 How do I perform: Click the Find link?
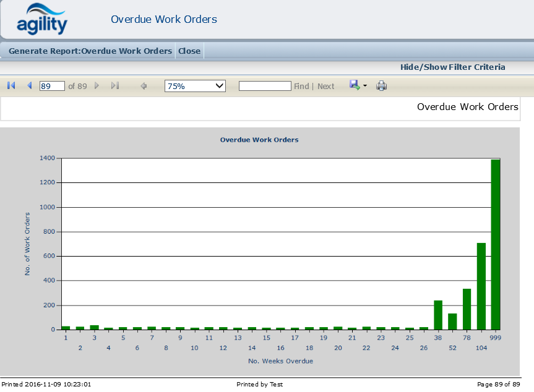click(x=301, y=86)
